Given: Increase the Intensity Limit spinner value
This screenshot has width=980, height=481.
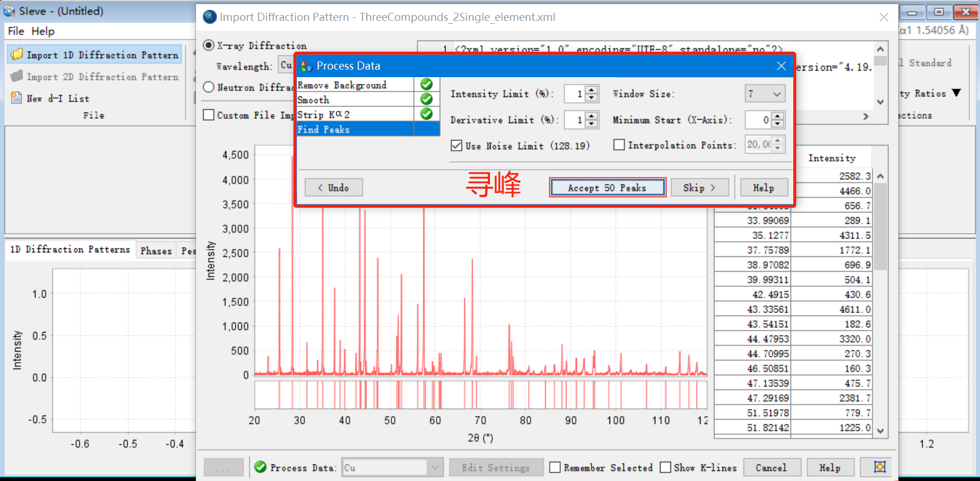Looking at the screenshot, I should coord(591,90).
